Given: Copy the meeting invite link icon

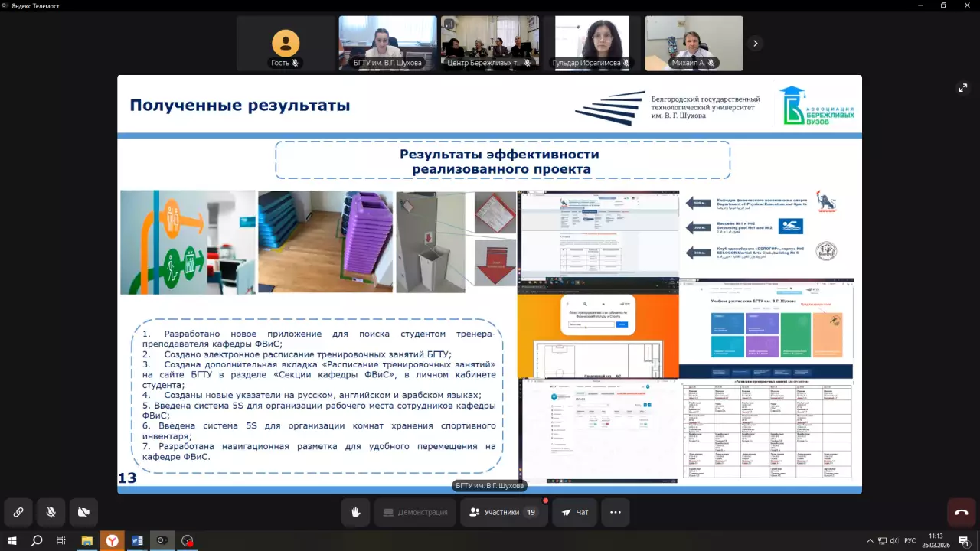Looking at the screenshot, I should 18,512.
